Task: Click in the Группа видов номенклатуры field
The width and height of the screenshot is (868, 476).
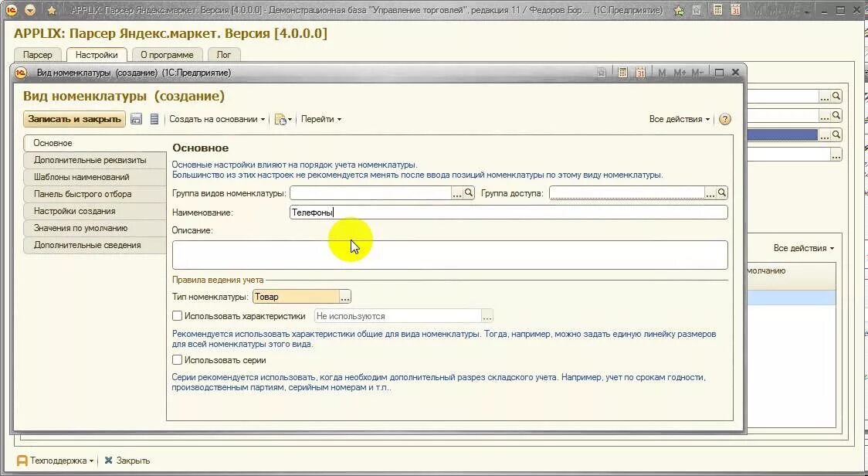Action: pos(371,193)
